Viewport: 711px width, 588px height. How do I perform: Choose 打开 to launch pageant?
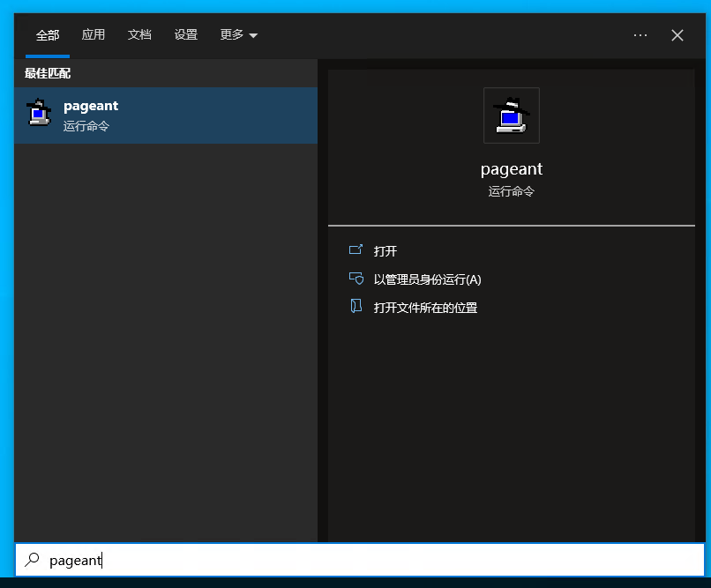(385, 251)
